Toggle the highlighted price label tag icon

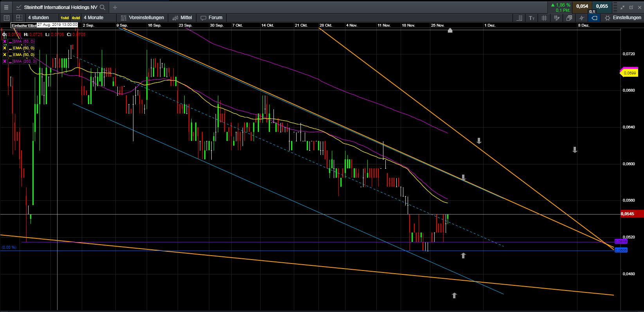(594, 18)
